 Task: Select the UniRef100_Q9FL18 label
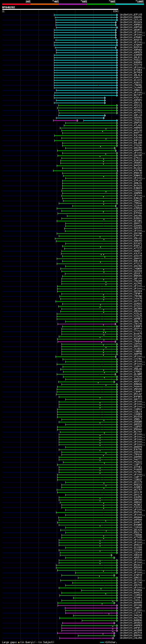point(131,115)
